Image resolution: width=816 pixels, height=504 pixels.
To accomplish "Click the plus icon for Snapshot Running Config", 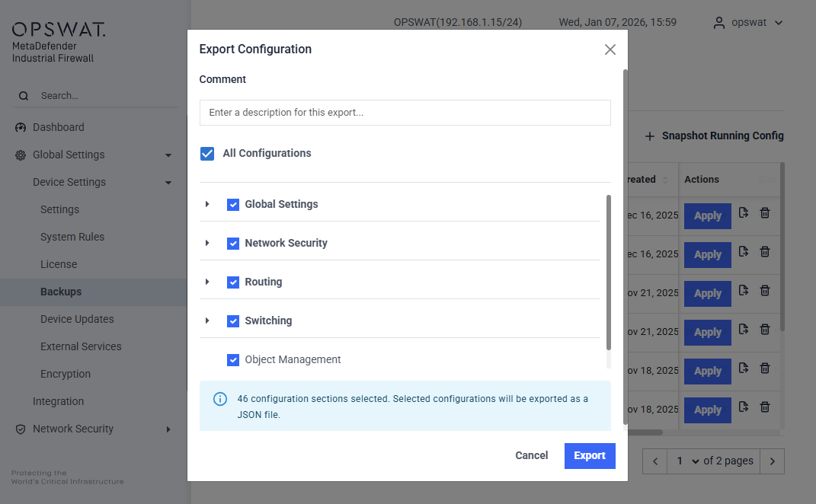I will pyautogui.click(x=650, y=136).
